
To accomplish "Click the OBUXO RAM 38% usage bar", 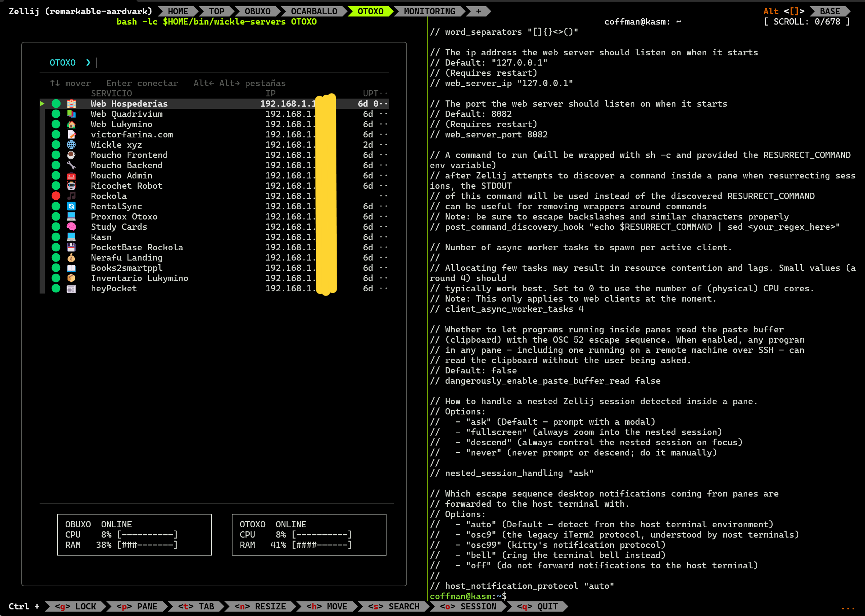I will pos(147,545).
